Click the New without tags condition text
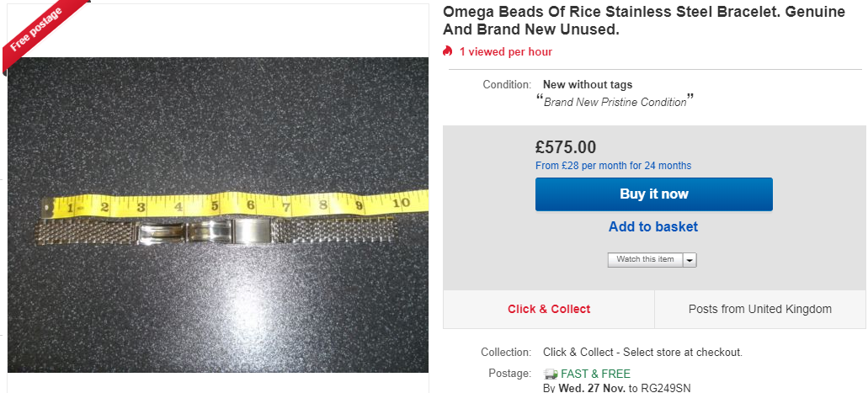Viewport: 868px width, 393px height. pyautogui.click(x=588, y=84)
